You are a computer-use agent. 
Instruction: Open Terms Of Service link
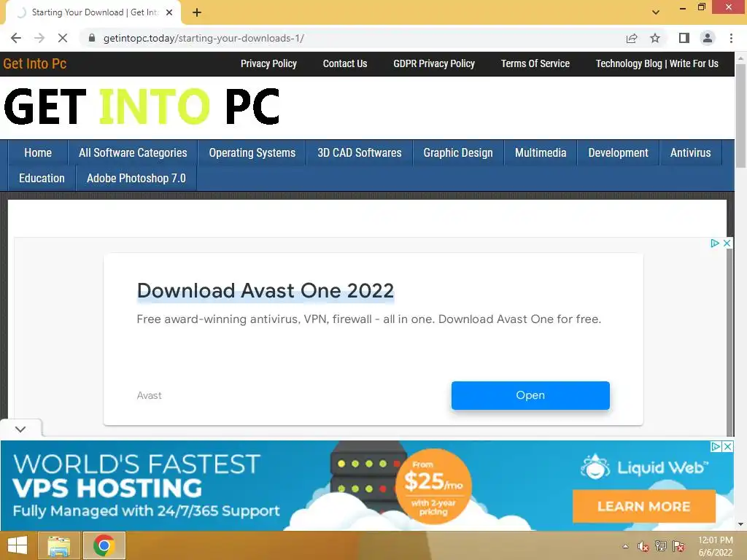point(535,64)
